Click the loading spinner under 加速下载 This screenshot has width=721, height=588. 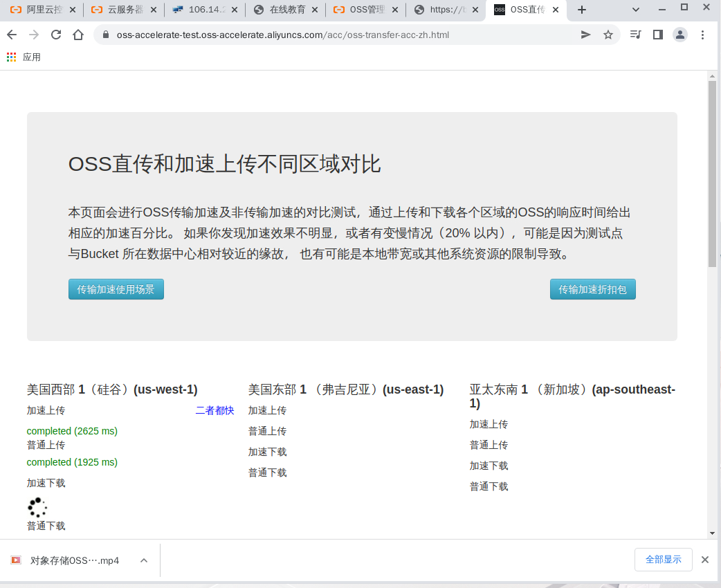[x=37, y=507]
